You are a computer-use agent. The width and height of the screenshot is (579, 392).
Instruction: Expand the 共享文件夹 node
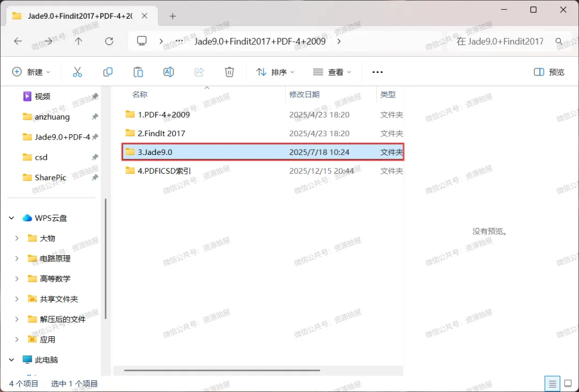[17, 299]
